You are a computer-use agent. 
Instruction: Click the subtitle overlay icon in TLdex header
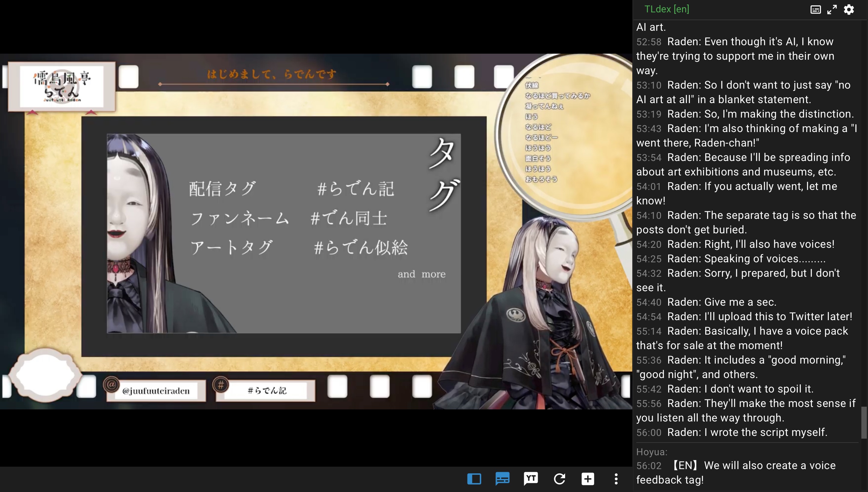tap(815, 9)
